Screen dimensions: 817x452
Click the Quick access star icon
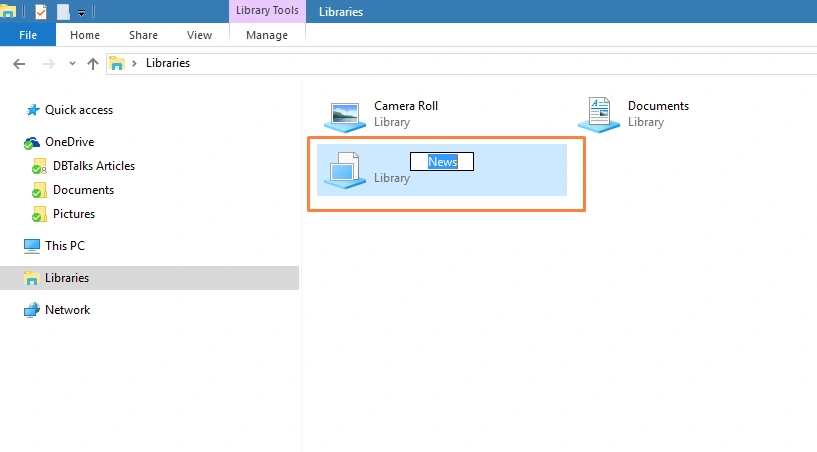tap(33, 110)
